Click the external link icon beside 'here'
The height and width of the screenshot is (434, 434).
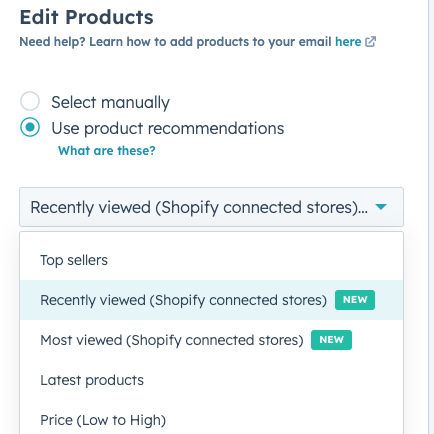tap(370, 42)
